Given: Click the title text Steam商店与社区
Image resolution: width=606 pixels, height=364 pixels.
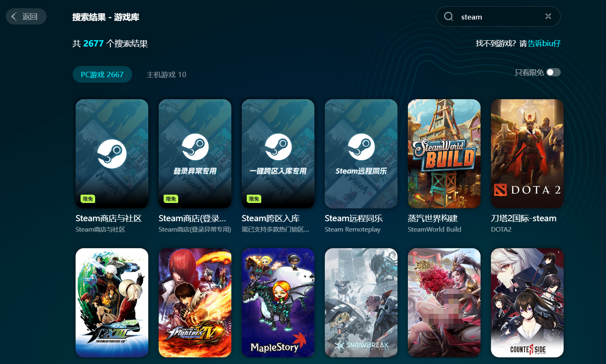Looking at the screenshot, I should [x=109, y=218].
